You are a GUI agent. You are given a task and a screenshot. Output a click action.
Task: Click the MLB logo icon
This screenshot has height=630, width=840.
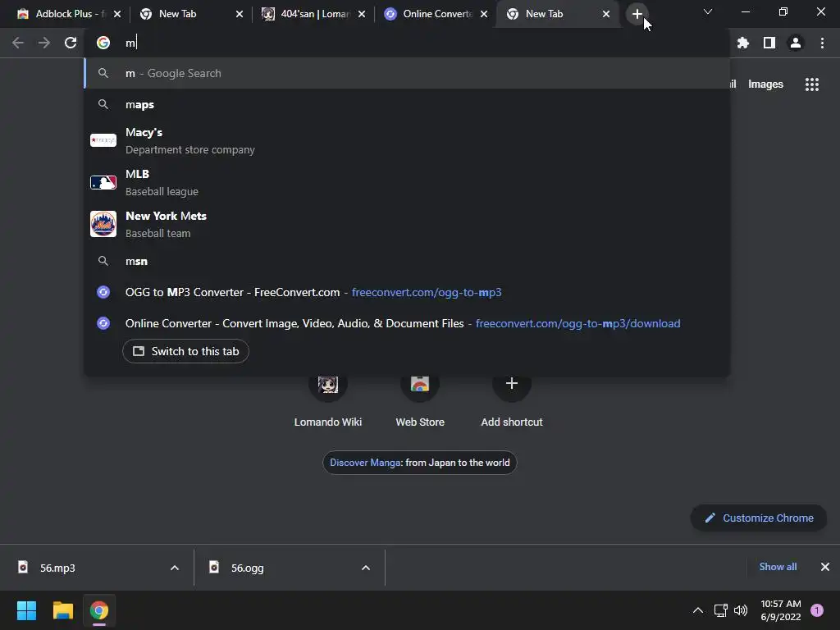pos(103,183)
